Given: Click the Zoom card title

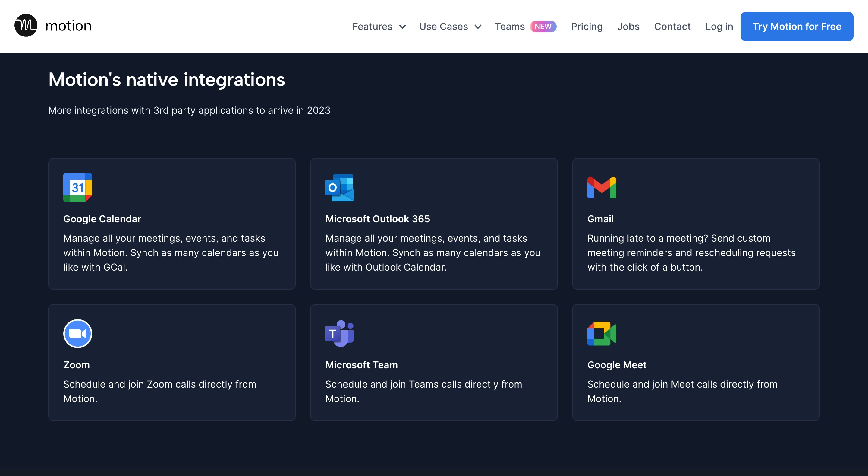Looking at the screenshot, I should [77, 365].
